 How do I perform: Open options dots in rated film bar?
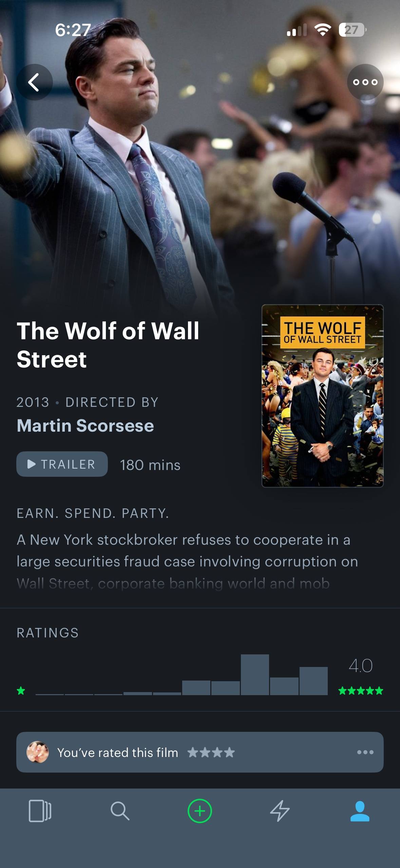click(365, 752)
